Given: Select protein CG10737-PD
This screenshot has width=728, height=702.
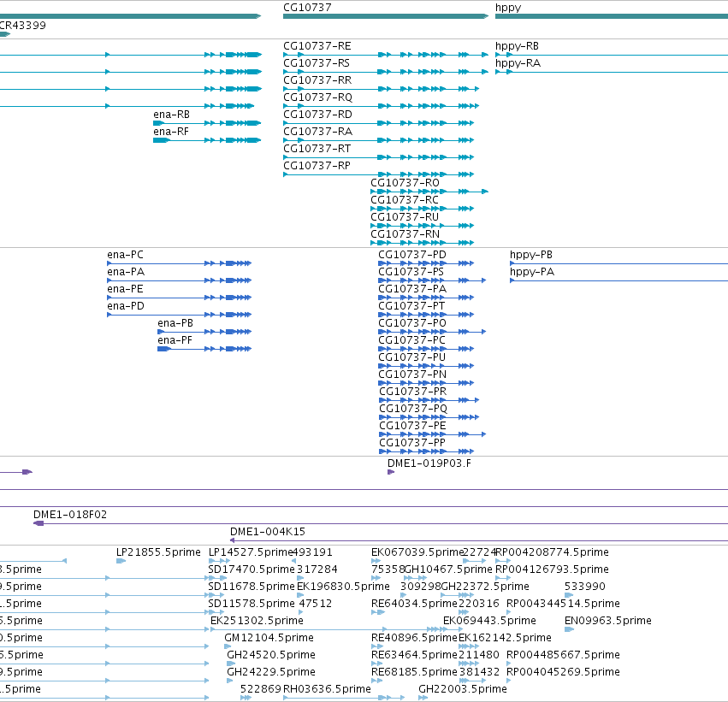Looking at the screenshot, I should click(x=412, y=255).
